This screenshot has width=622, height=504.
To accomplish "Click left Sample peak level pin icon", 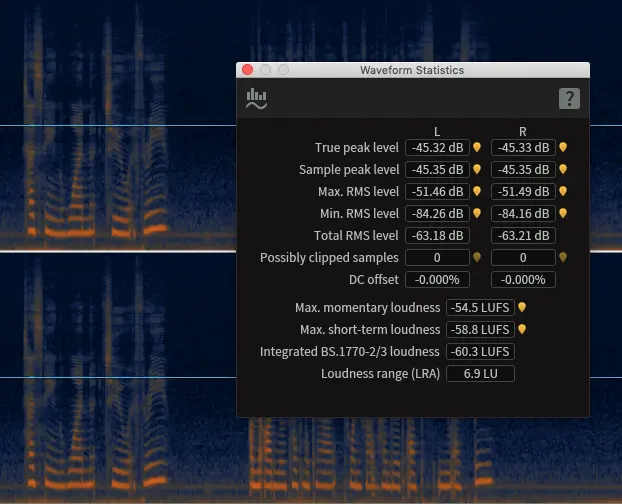I will coord(477,169).
